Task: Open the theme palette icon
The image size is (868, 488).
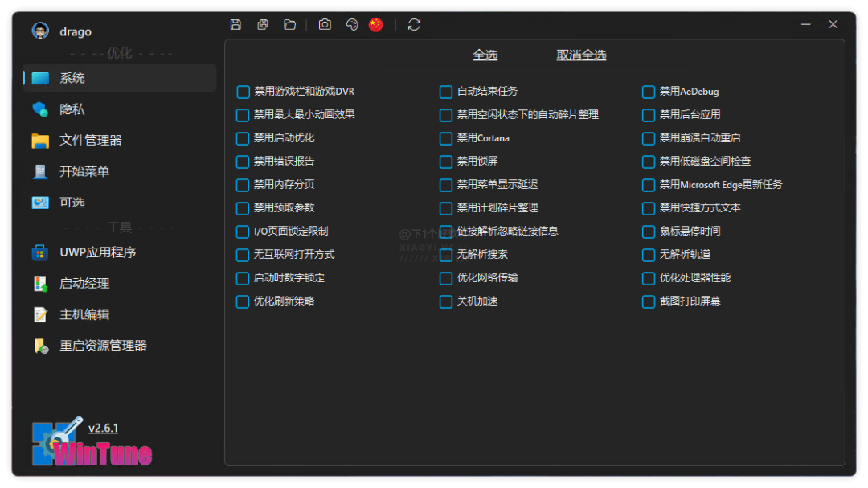Action: pyautogui.click(x=352, y=24)
